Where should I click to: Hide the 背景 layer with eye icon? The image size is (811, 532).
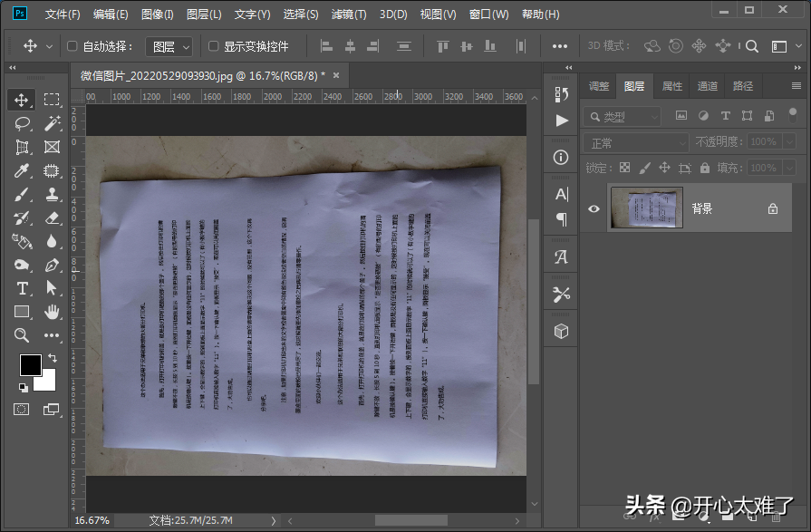594,208
